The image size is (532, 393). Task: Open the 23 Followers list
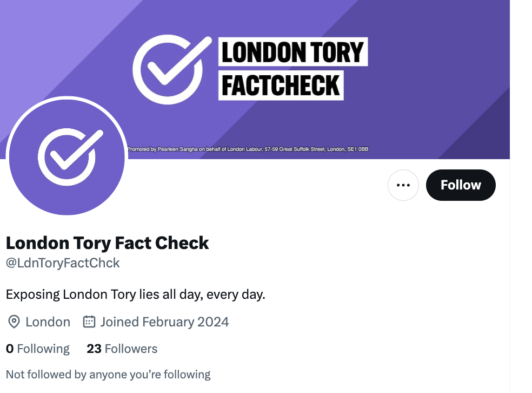tap(122, 349)
